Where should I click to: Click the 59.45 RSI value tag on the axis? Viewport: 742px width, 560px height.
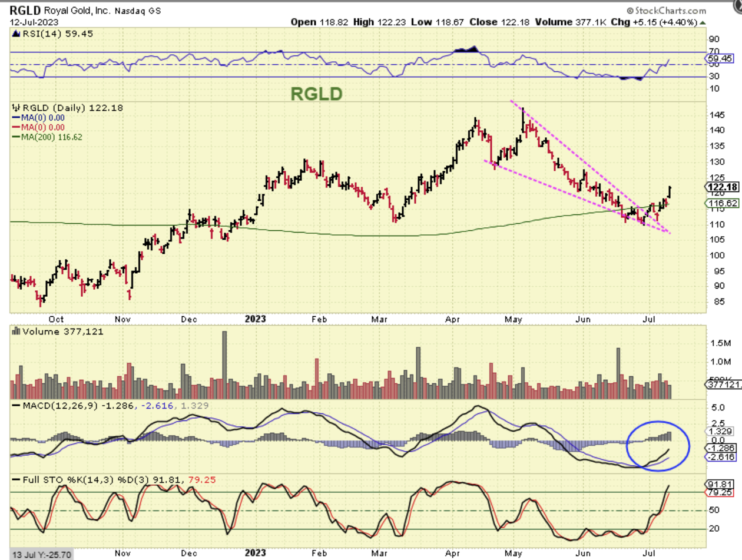point(720,59)
